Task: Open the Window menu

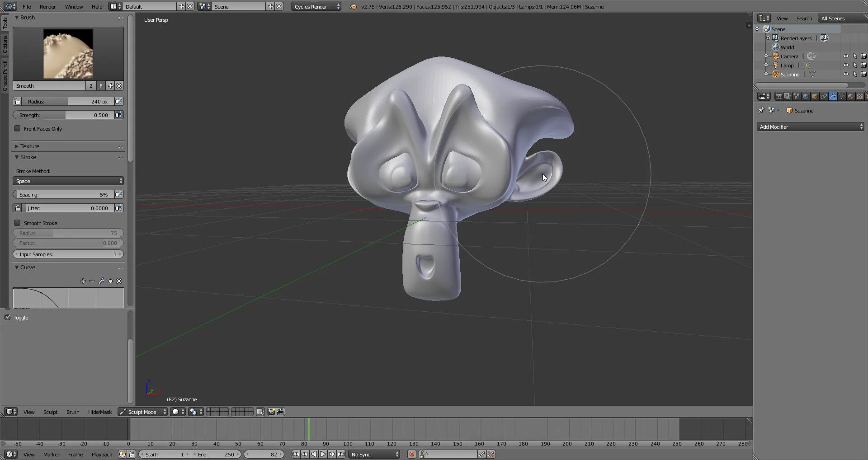Action: 74,6
